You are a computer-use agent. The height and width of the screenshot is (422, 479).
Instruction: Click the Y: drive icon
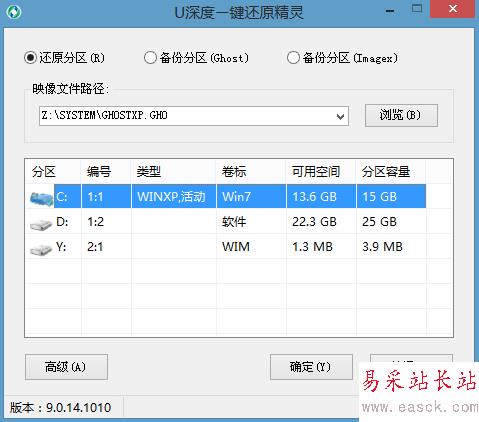pyautogui.click(x=41, y=249)
